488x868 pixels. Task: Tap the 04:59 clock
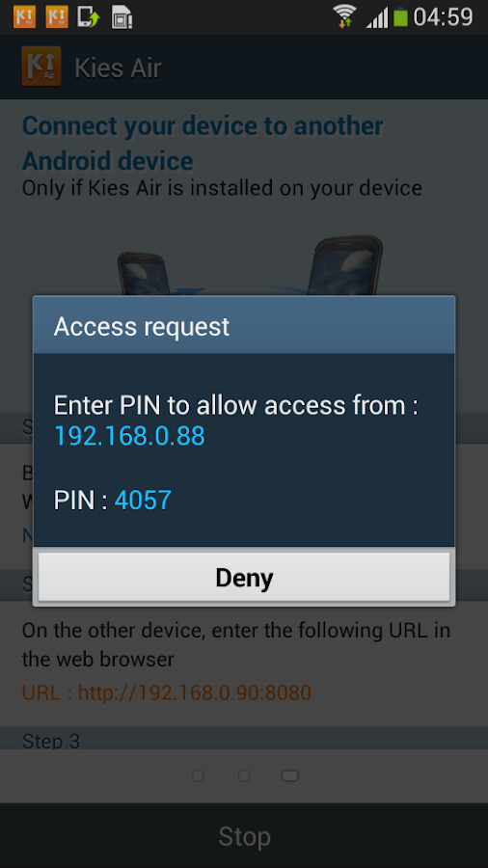444,16
